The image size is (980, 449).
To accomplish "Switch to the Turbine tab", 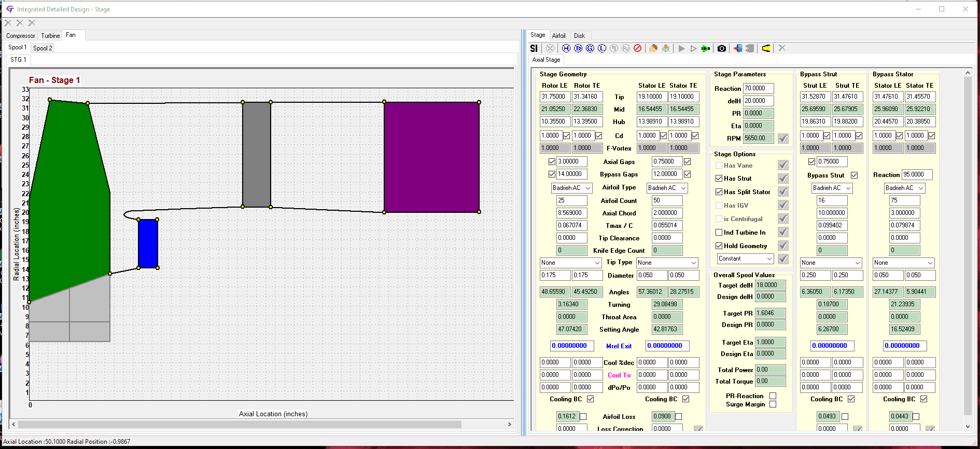I will point(50,36).
